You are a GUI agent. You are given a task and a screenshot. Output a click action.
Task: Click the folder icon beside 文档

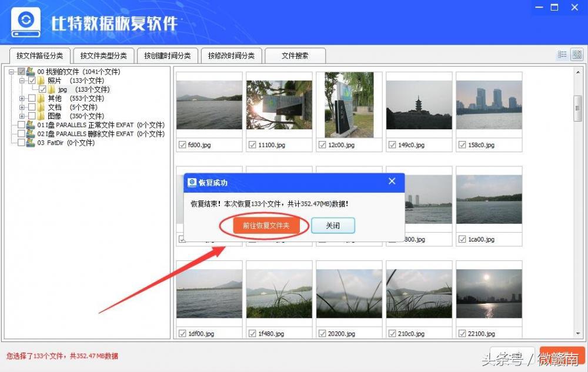(x=41, y=107)
